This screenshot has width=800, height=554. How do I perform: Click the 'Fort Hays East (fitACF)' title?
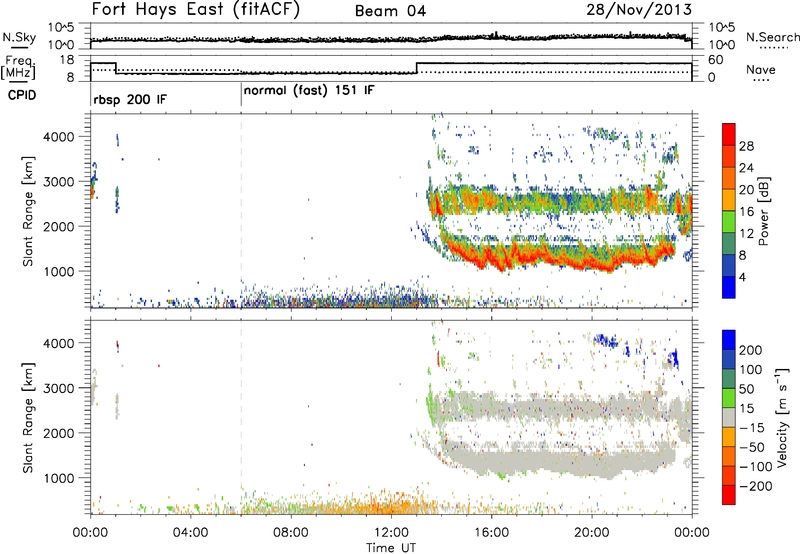[x=195, y=9]
